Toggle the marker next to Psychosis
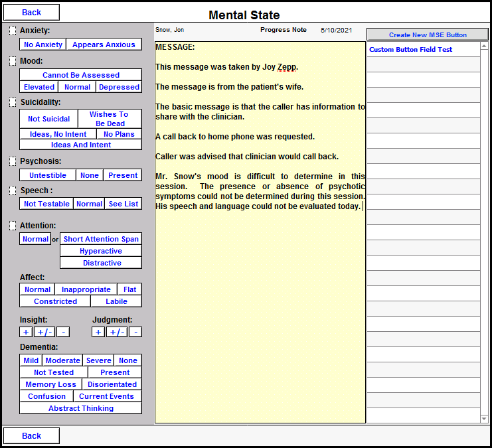The width and height of the screenshot is (492, 448). (x=13, y=161)
